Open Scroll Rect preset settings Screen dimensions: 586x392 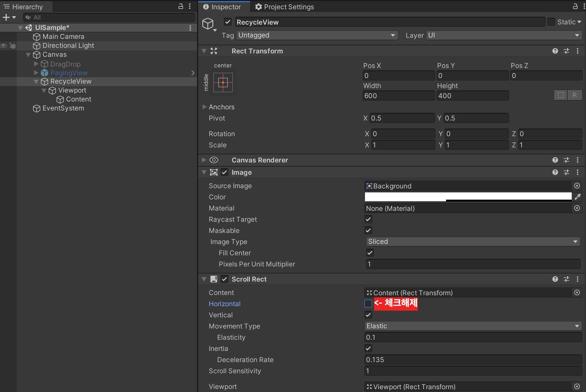click(566, 279)
